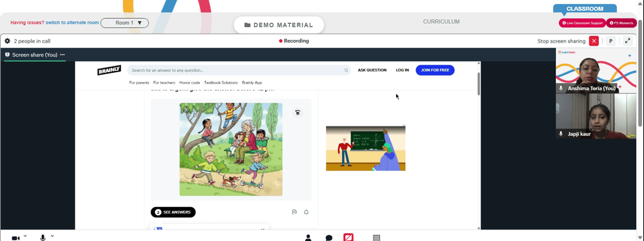Viewport: 644px width, 241px height.
Task: Click the park children illustration
Action: (231, 149)
